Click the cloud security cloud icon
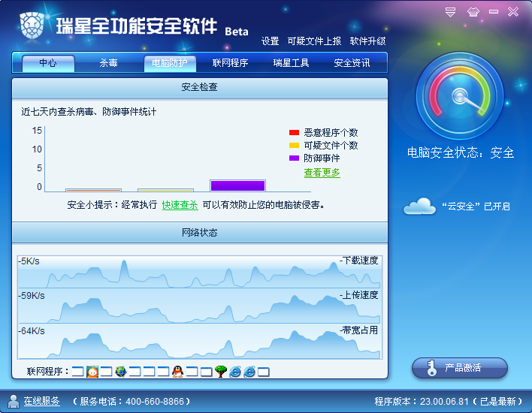The image size is (532, 413). click(x=420, y=206)
